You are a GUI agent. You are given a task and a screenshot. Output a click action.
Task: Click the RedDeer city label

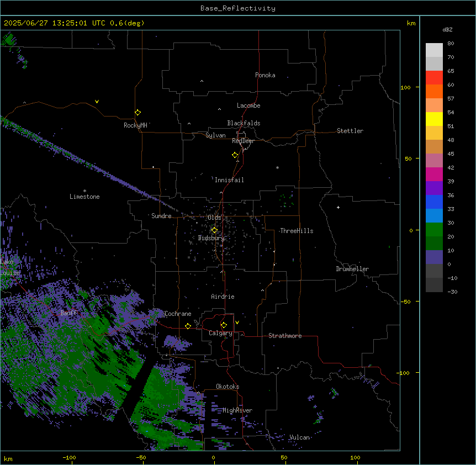[x=243, y=141]
